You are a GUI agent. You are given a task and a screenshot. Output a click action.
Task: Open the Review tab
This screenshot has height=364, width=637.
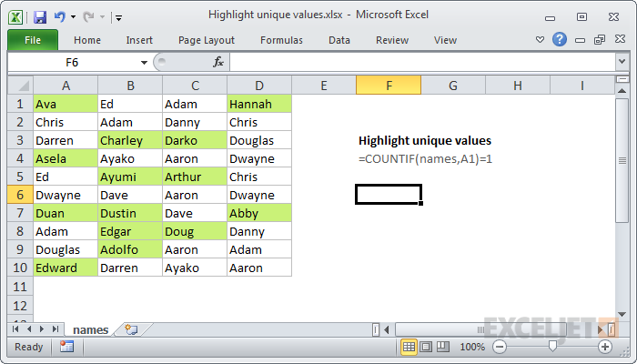(392, 40)
